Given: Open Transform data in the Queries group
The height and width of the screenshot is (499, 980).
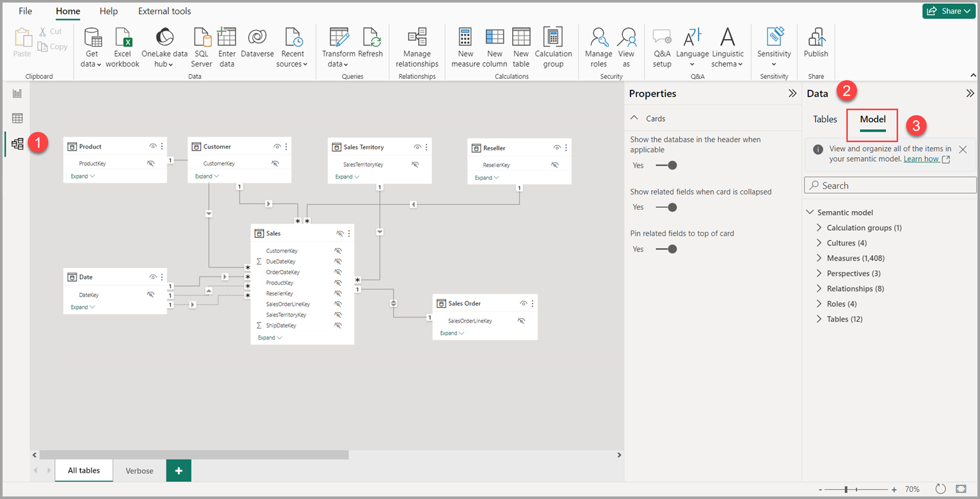Looking at the screenshot, I should (339, 45).
